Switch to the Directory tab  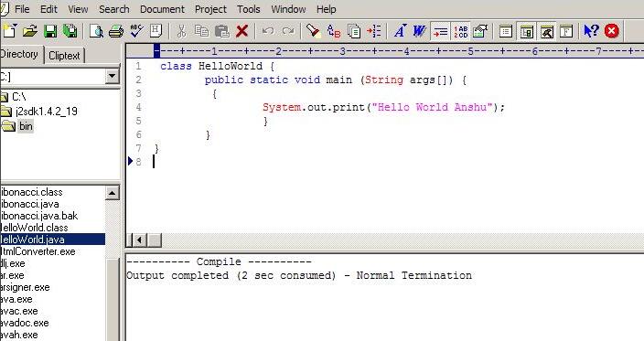[20, 54]
